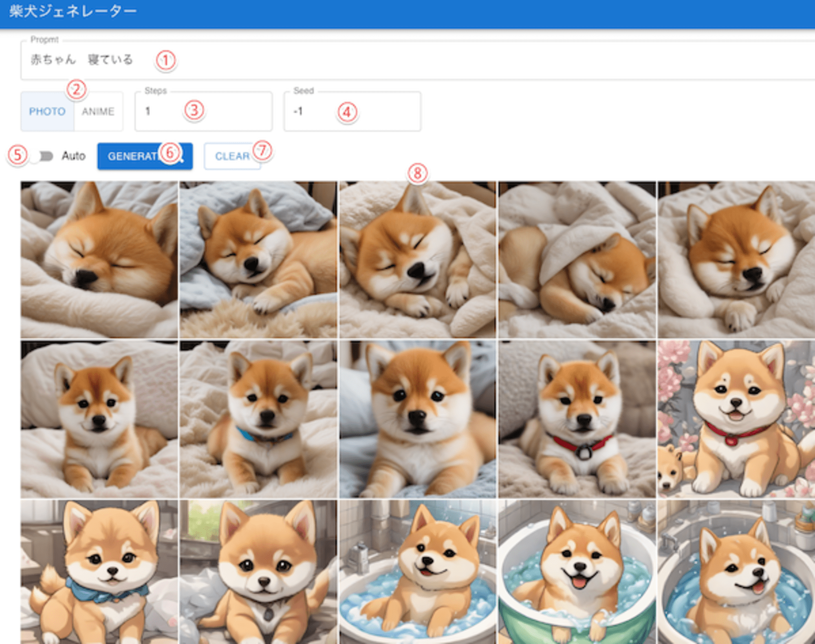Select the PHOTO style toggle
This screenshot has height=644, width=815.
point(47,111)
